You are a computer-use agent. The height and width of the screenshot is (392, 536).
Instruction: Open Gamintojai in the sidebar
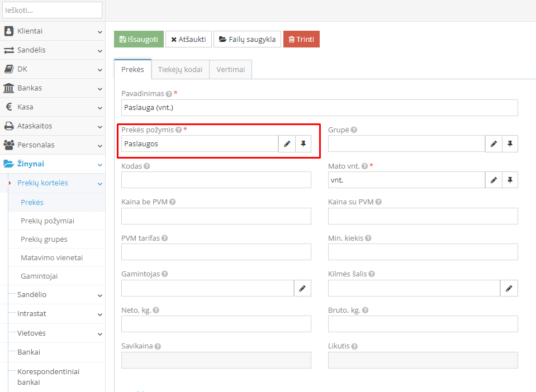39,276
